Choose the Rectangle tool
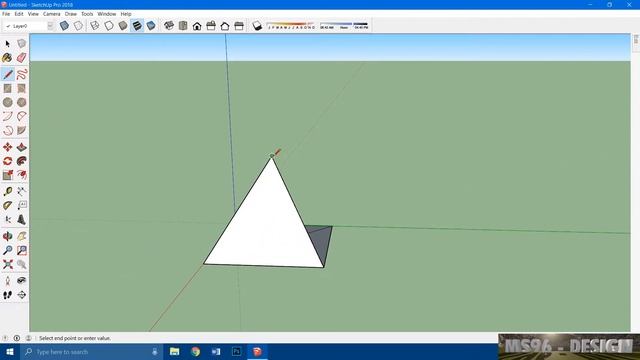The image size is (640, 360). click(7, 88)
